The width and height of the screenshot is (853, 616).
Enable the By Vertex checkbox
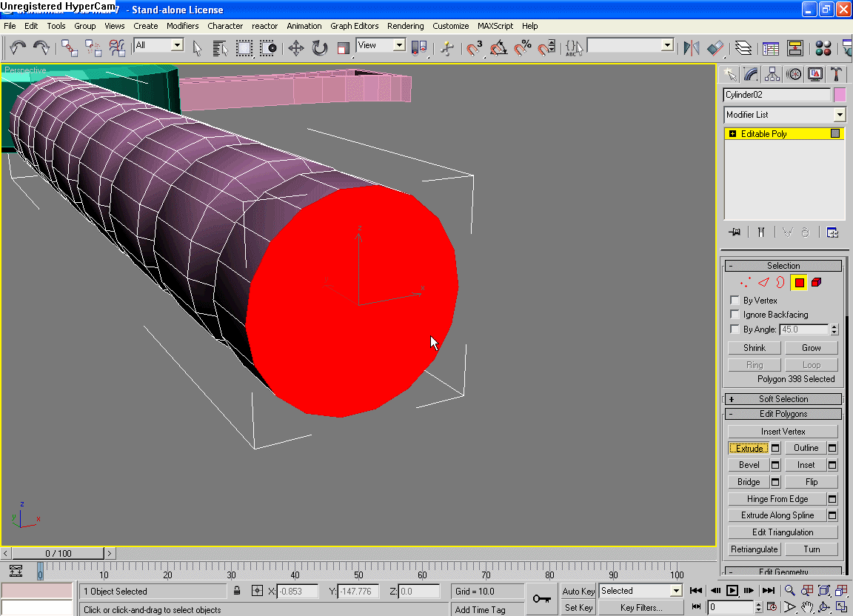(735, 301)
